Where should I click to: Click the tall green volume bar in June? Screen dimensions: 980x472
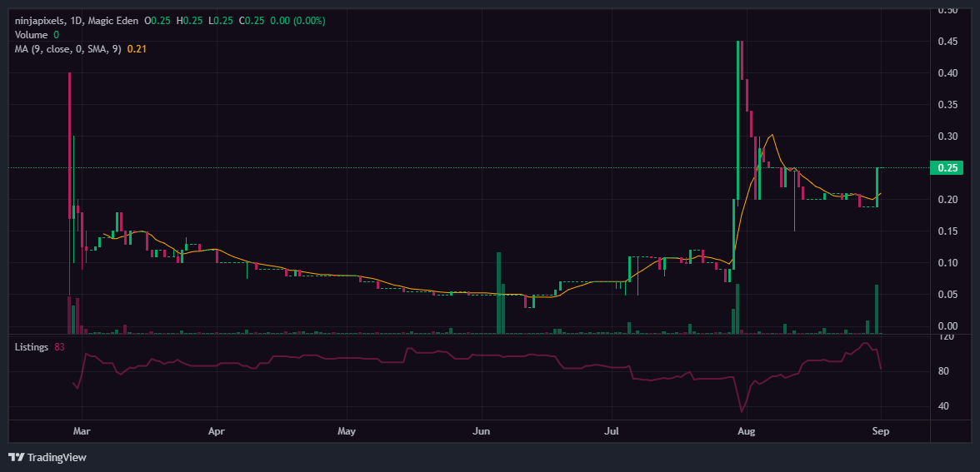pyautogui.click(x=498, y=291)
